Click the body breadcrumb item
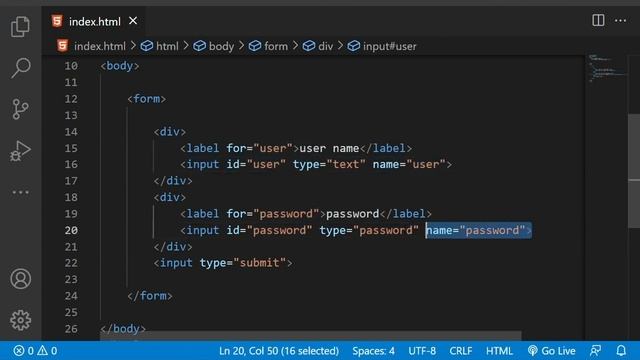Image resolution: width=640 pixels, height=360 pixels. pos(213,46)
